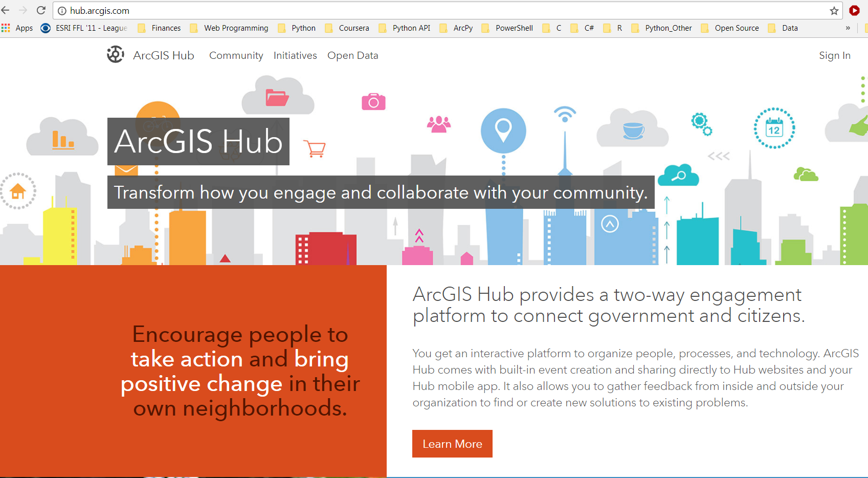868x478 pixels.
Task: Click the blue map pin location icon
Action: point(503,131)
